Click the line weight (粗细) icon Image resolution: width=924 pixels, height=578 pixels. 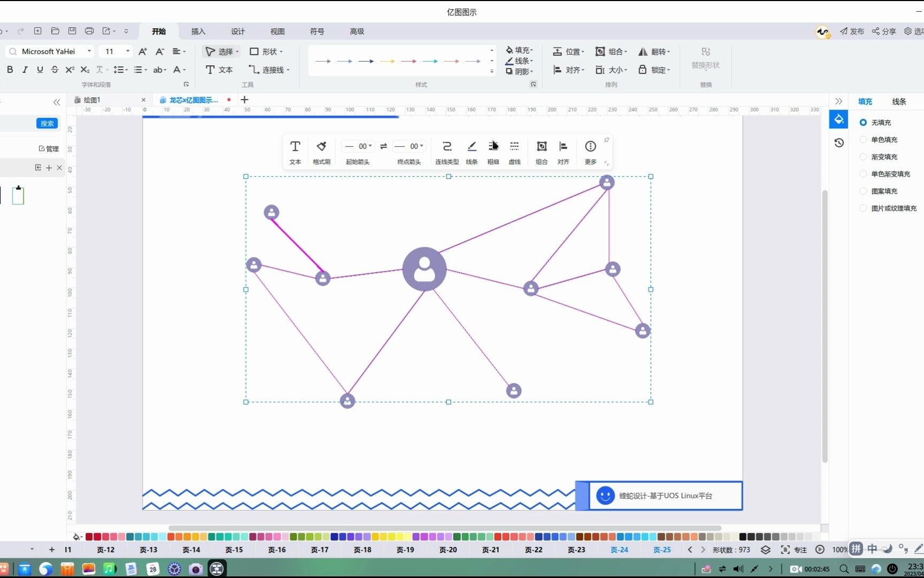click(493, 147)
